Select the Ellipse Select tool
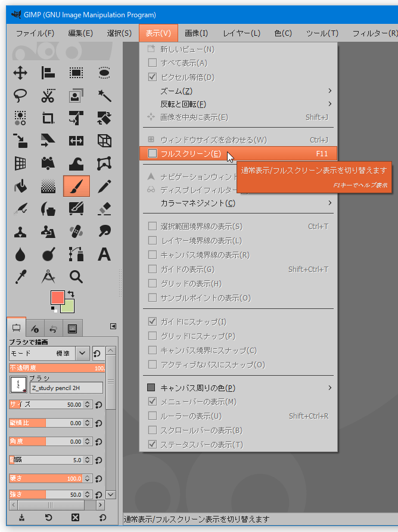 click(x=104, y=73)
